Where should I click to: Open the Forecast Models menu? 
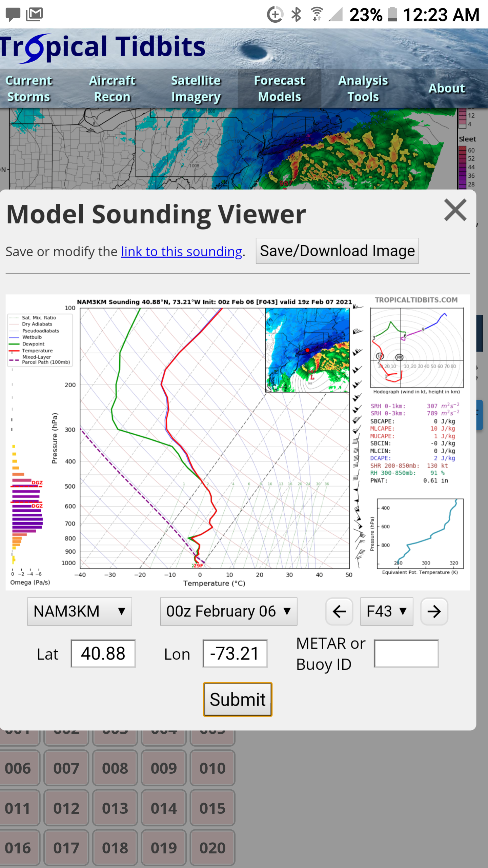click(280, 88)
